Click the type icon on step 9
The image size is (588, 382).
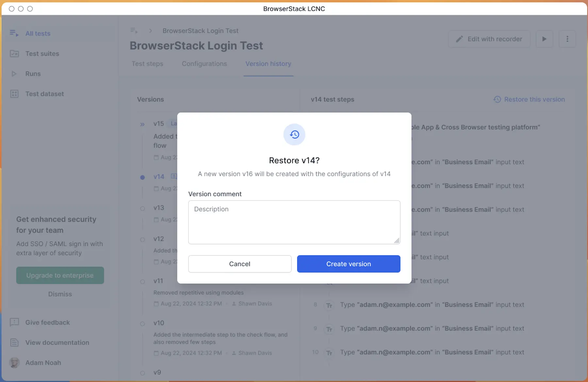(329, 329)
